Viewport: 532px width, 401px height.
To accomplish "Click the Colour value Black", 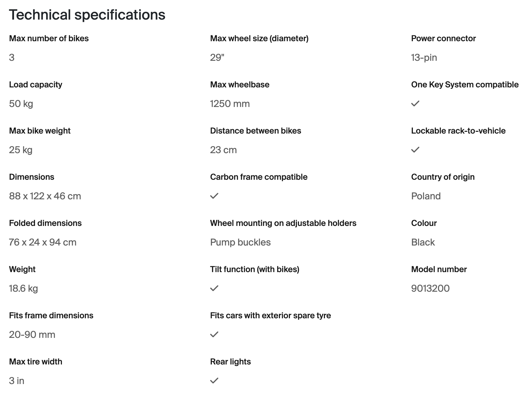I will tap(423, 242).
